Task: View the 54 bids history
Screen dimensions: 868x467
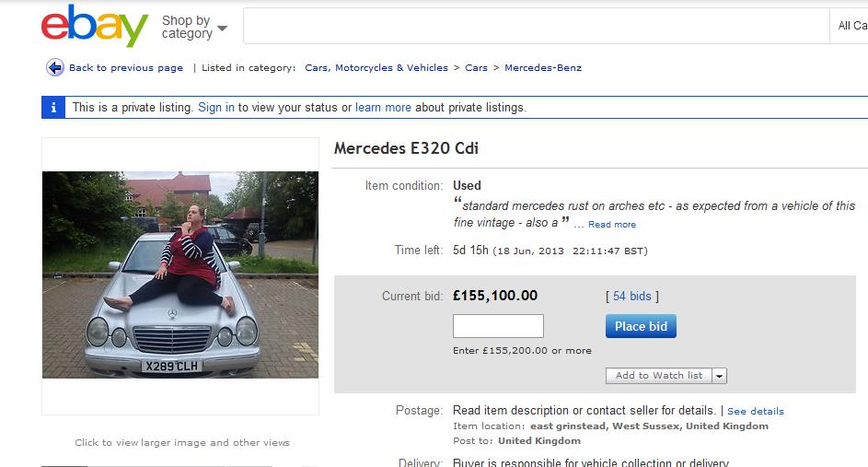Action: pos(631,296)
